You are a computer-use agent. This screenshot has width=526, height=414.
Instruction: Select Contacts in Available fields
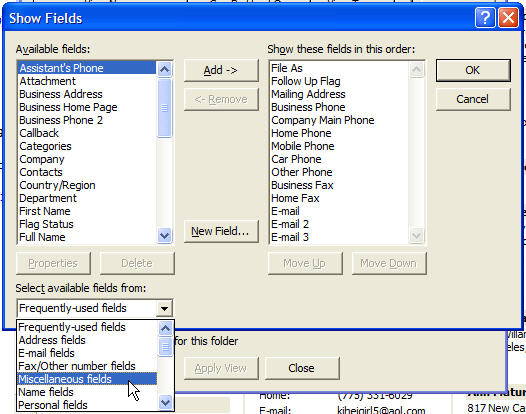87,172
